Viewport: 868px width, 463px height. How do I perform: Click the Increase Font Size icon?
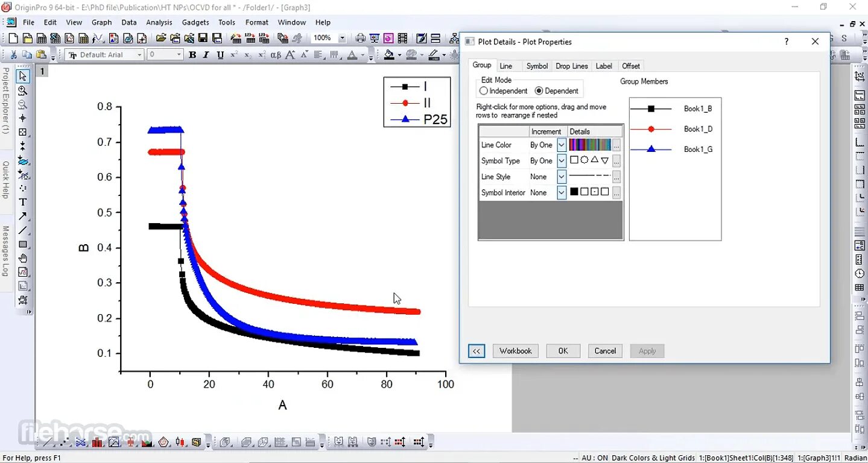(290, 55)
